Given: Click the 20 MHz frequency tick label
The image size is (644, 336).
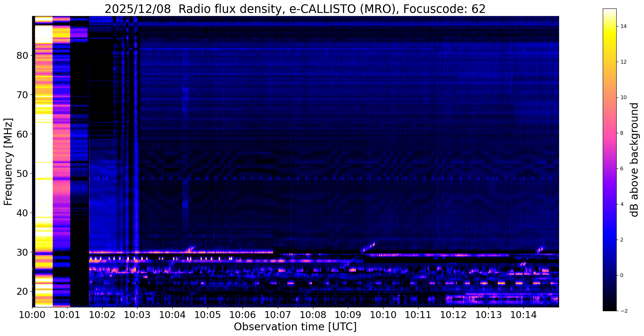Looking at the screenshot, I should point(22,292).
